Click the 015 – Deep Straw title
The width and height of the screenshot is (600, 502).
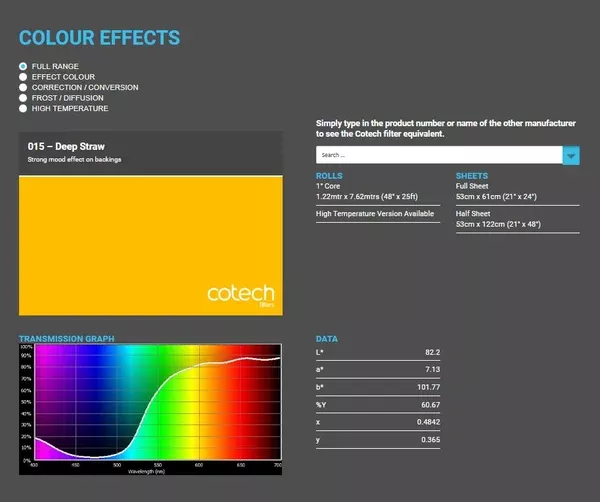point(66,147)
